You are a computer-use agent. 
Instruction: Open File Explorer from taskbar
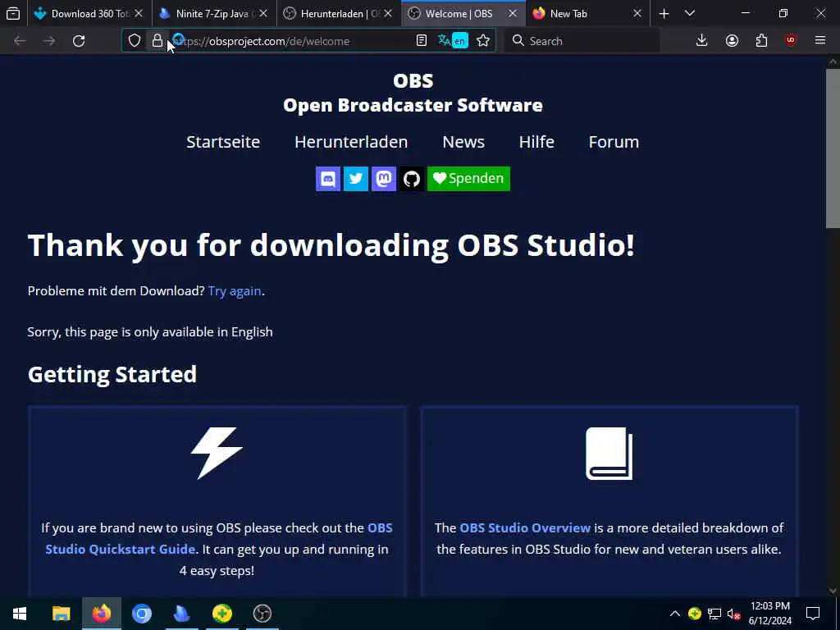[x=61, y=614]
